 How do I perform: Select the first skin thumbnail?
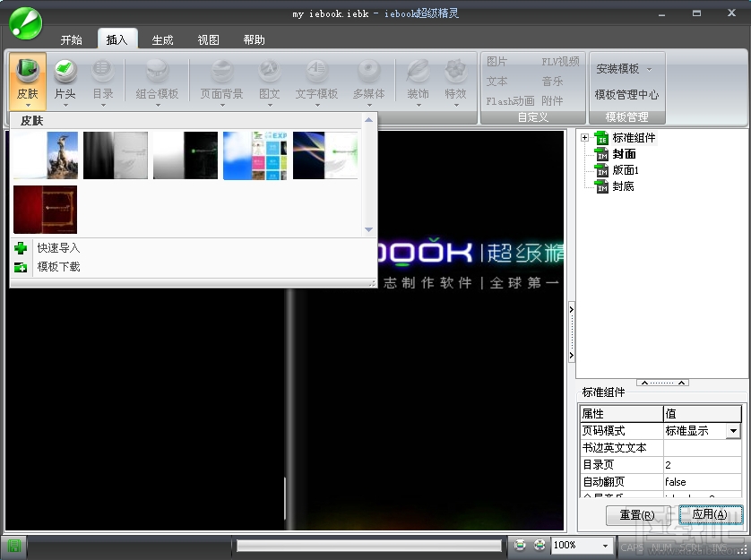[x=45, y=154]
